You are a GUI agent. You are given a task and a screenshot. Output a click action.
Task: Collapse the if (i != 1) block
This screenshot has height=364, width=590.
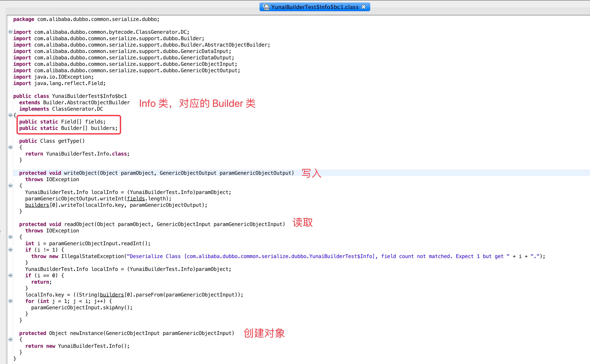tap(10, 250)
